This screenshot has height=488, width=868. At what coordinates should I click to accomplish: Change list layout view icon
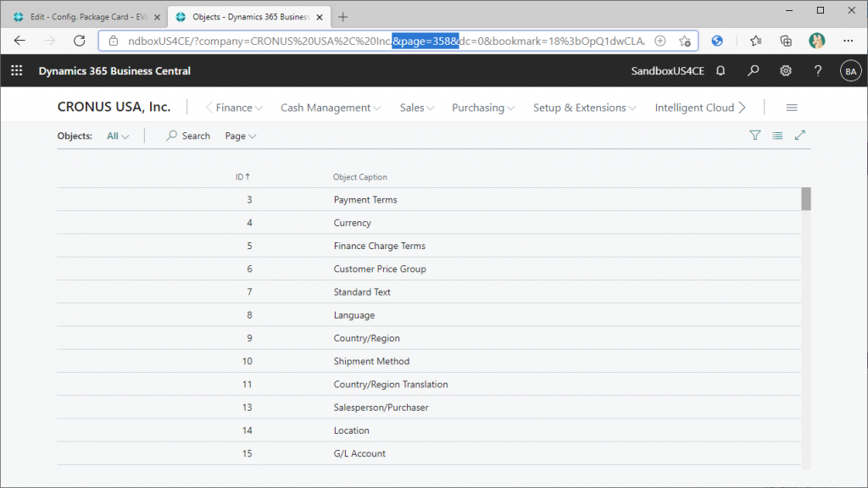click(x=777, y=136)
